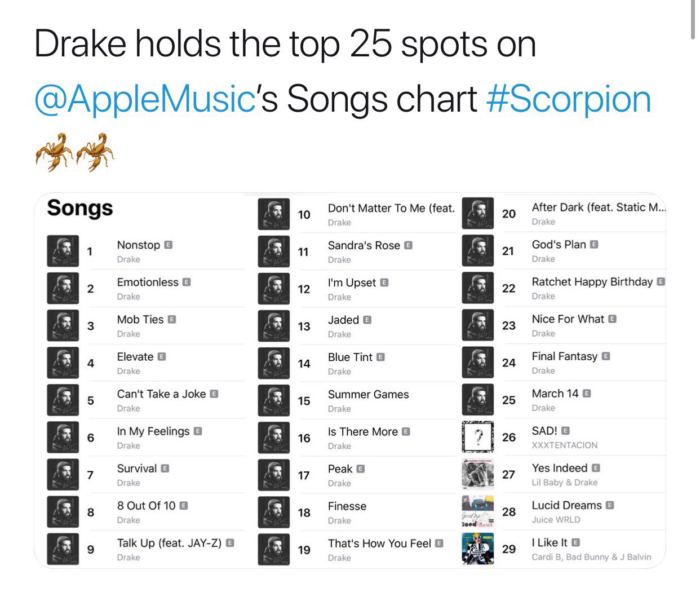Click the album art beside Nonstop

63,251
